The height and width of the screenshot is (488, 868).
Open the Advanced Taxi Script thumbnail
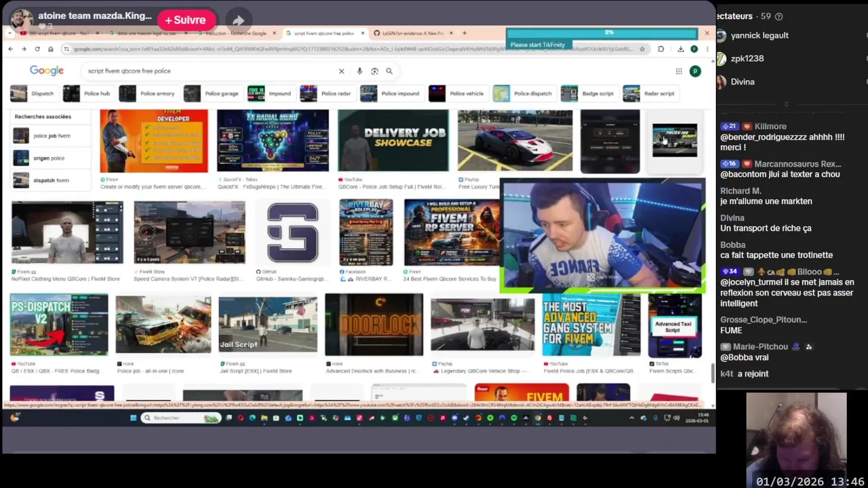point(675,325)
